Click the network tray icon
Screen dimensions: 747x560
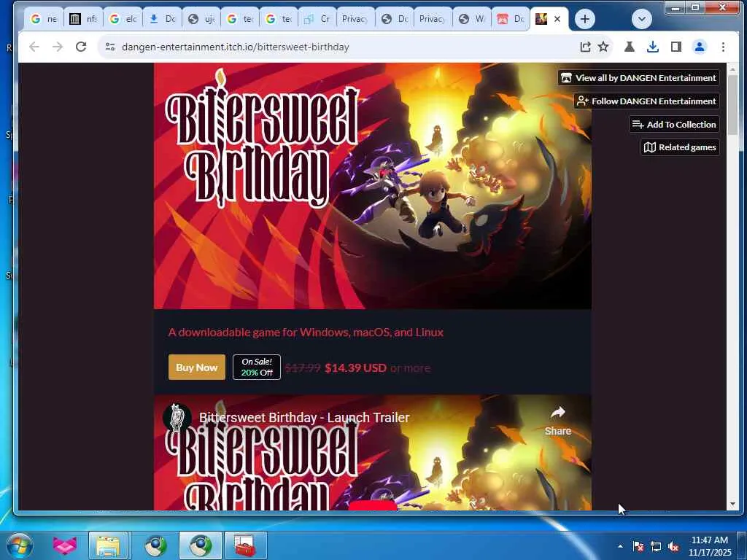tap(656, 546)
